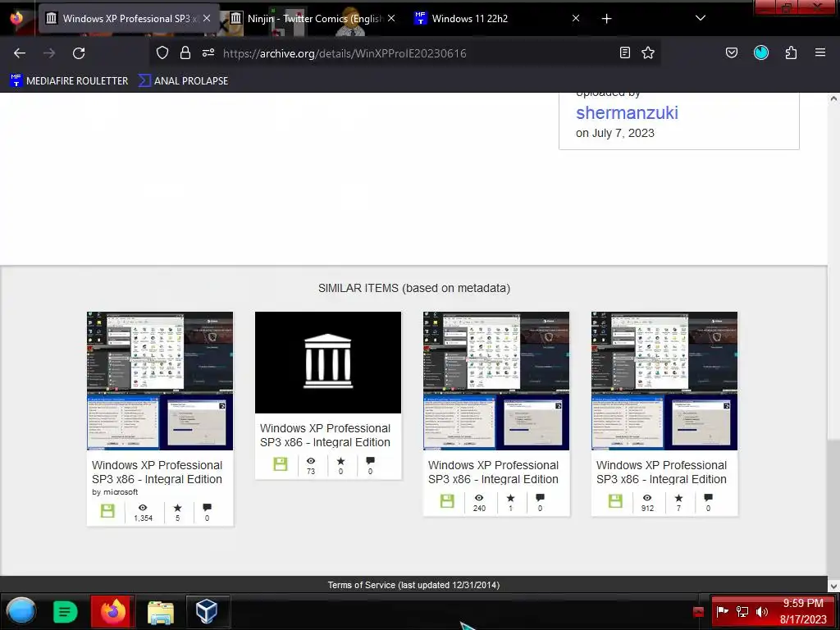Click the page scrollbar down arrow
Image resolution: width=840 pixels, height=630 pixels.
[x=833, y=586]
